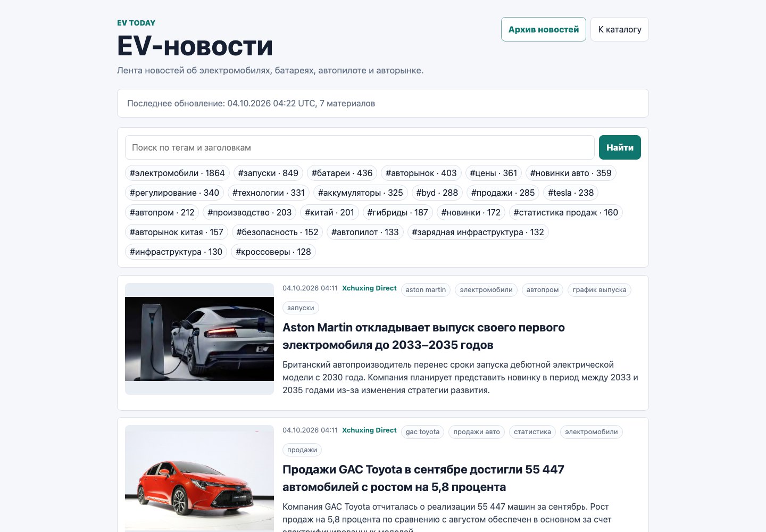Click the gac toyota article tag
Screen dimensions: 766x532
click(x=422, y=432)
